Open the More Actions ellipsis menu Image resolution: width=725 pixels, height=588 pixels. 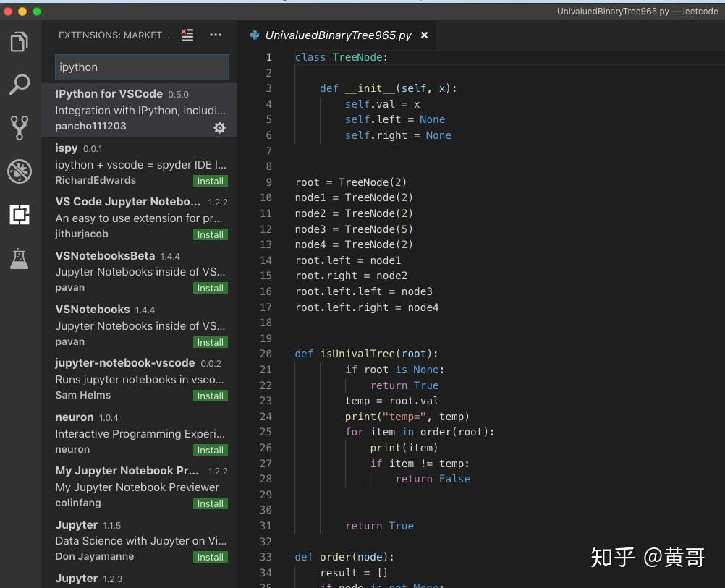pos(216,35)
